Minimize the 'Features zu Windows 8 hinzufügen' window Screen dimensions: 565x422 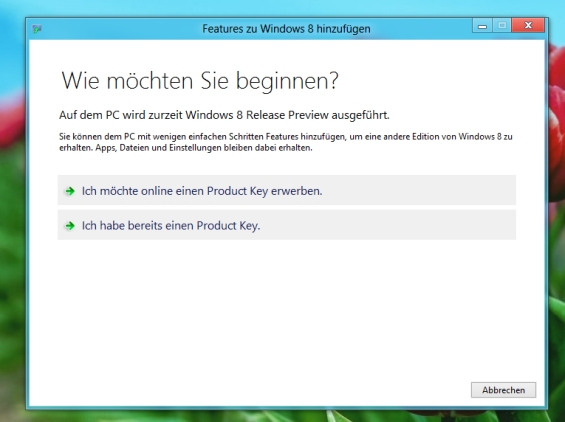pos(482,26)
